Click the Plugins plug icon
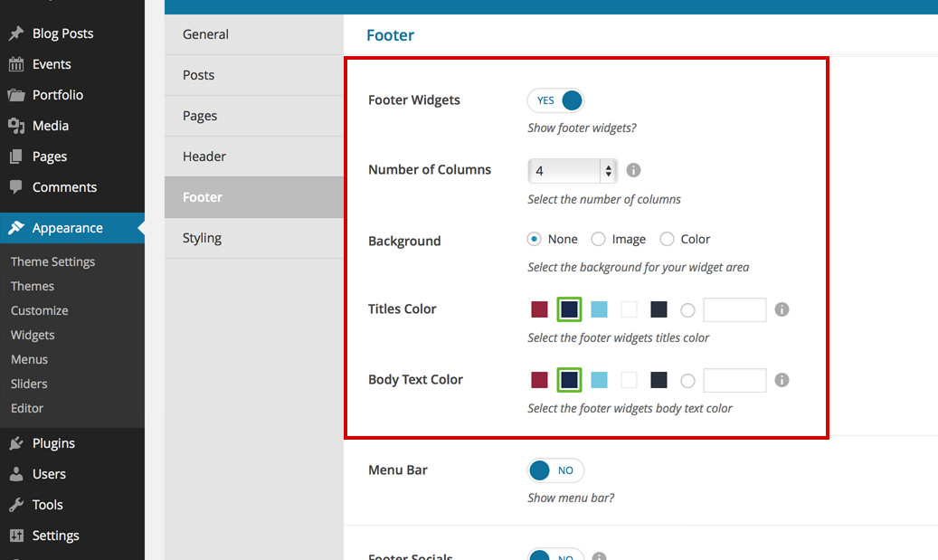This screenshot has height=560, width=938. coord(16,443)
